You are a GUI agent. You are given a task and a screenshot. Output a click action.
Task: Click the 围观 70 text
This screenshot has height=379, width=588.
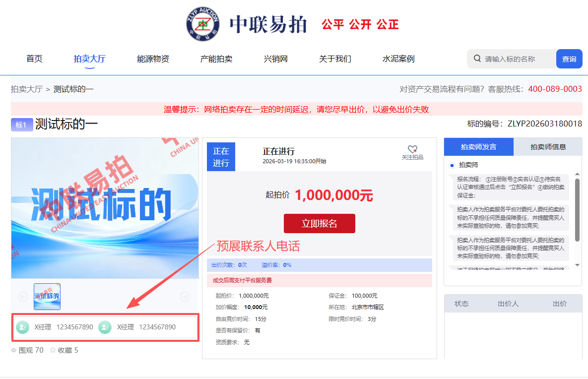point(31,350)
